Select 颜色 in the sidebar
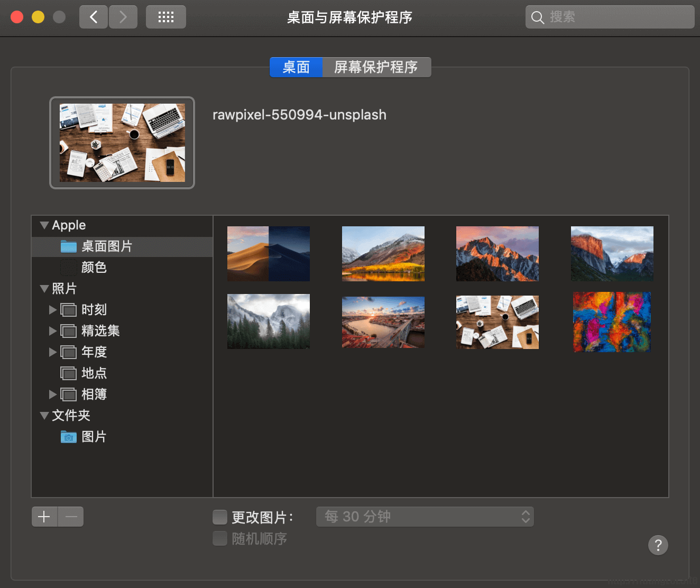Image resolution: width=700 pixels, height=588 pixels. point(94,268)
